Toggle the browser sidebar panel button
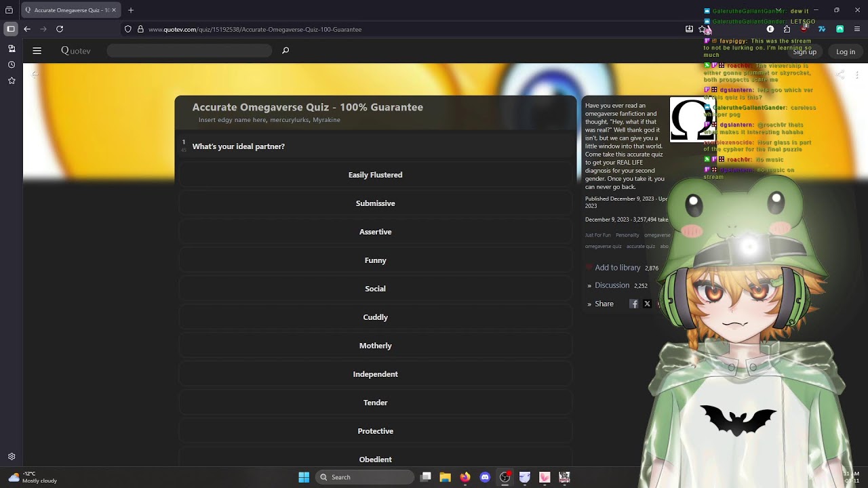 11,29
